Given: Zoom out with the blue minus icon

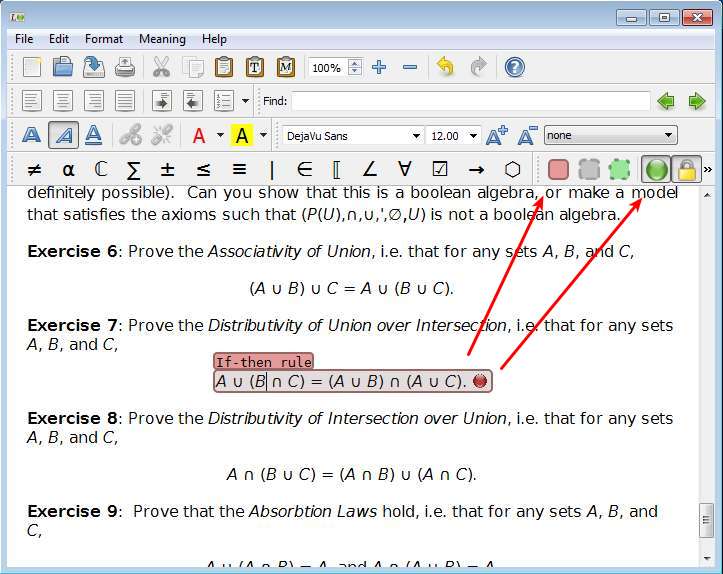Looking at the screenshot, I should (409, 67).
